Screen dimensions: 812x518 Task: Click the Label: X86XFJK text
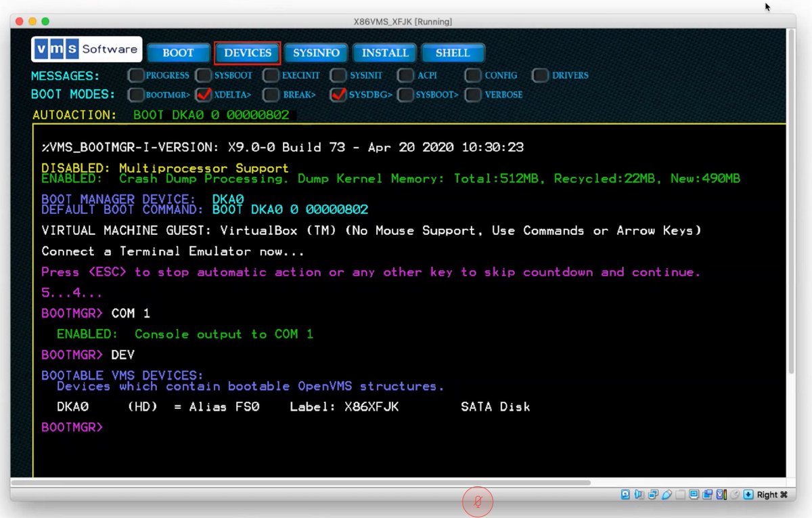coord(344,407)
